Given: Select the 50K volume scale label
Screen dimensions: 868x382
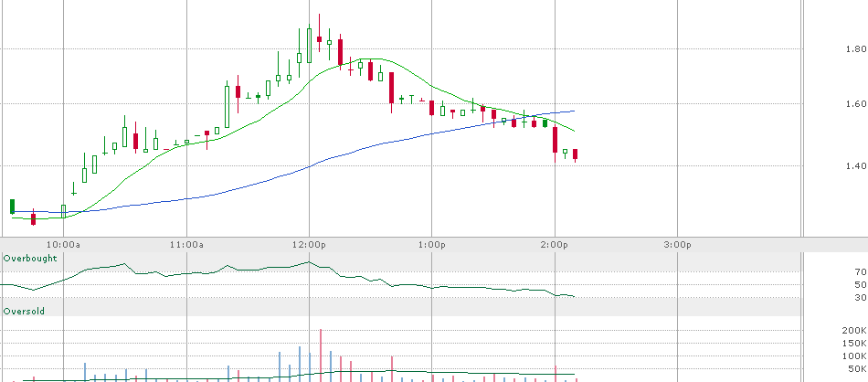Looking at the screenshot, I should click(857, 368).
